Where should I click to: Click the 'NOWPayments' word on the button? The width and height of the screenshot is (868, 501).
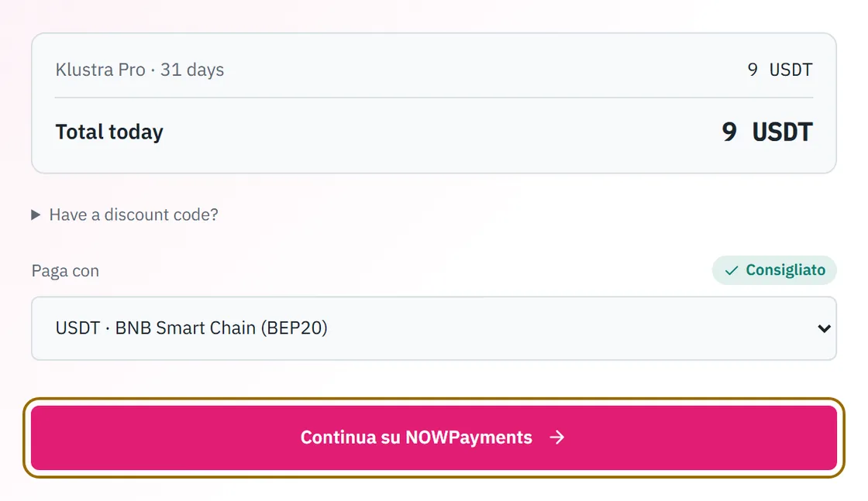pyautogui.click(x=468, y=438)
